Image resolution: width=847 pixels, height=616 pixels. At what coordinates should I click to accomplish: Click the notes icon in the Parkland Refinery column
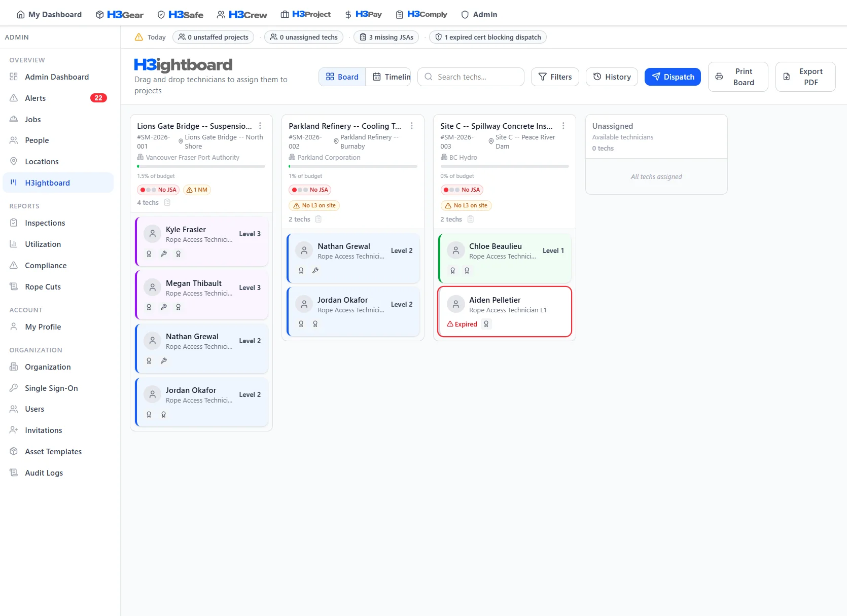tap(319, 219)
